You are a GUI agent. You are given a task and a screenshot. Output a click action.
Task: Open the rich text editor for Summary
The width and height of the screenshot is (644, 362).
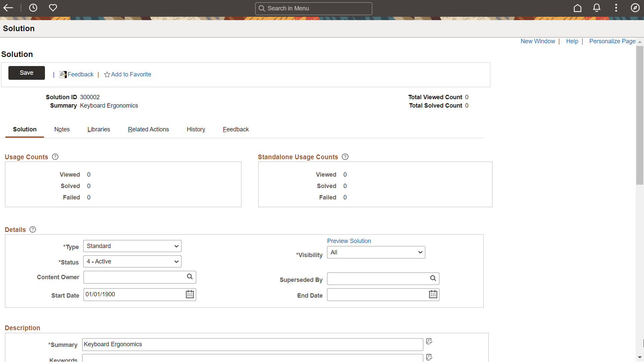(x=429, y=341)
